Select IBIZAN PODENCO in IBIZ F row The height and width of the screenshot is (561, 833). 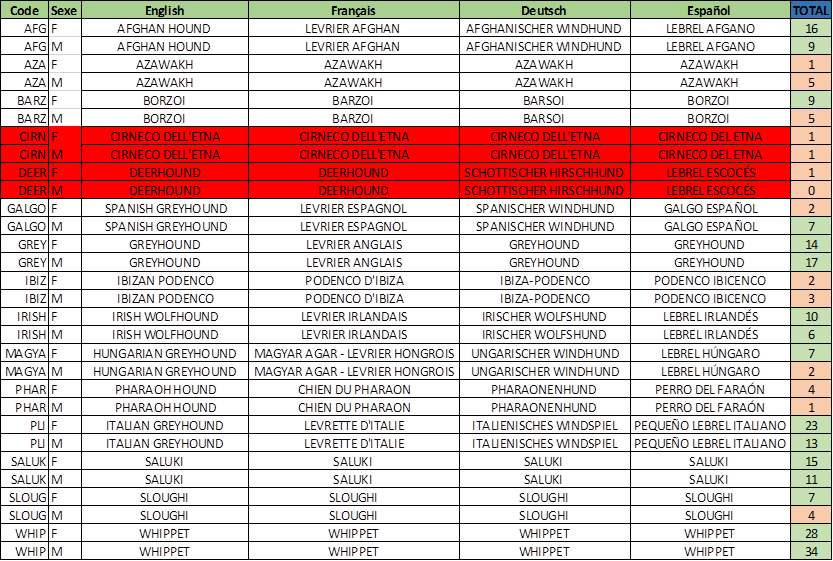pos(165,281)
